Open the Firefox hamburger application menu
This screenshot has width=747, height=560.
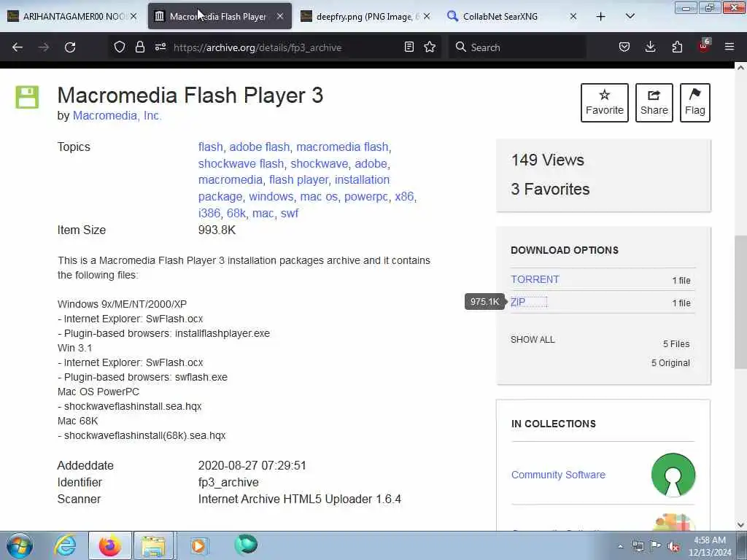coord(729,47)
